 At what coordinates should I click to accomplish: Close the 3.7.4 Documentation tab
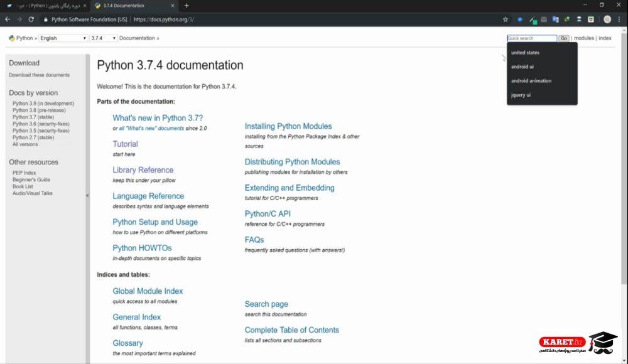pos(173,6)
